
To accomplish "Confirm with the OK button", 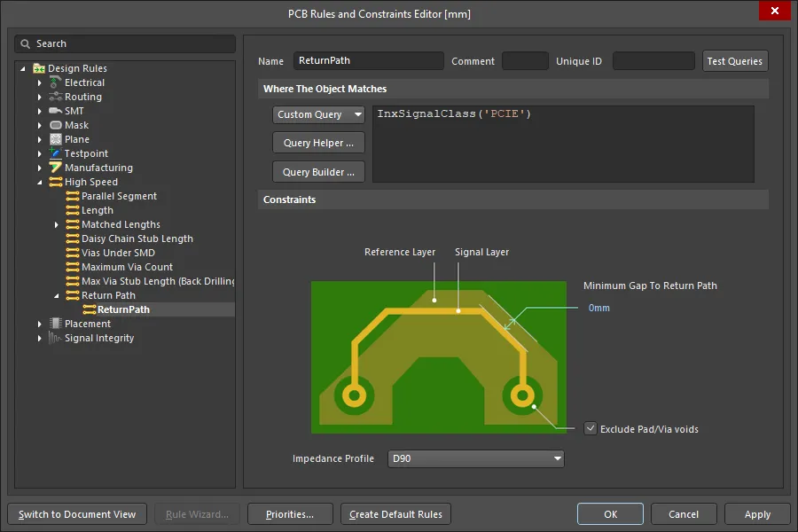I will 610,514.
